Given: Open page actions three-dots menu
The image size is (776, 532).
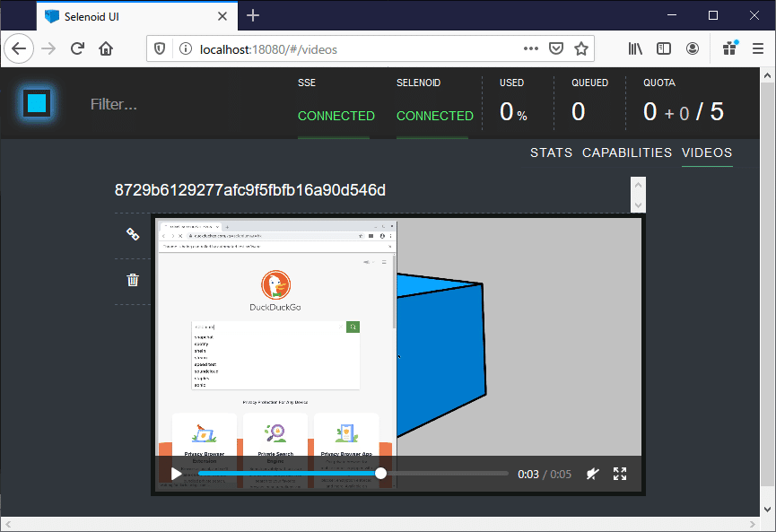Looking at the screenshot, I should coord(530,48).
